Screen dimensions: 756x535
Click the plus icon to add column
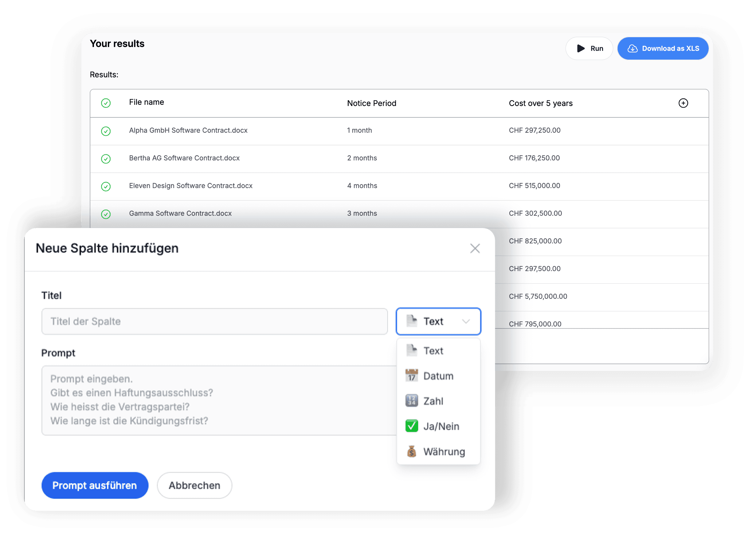pos(683,103)
